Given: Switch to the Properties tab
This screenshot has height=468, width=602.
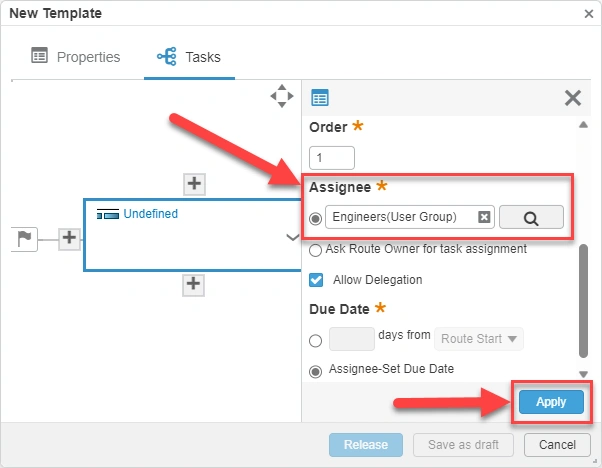Looking at the screenshot, I should pyautogui.click(x=76, y=57).
